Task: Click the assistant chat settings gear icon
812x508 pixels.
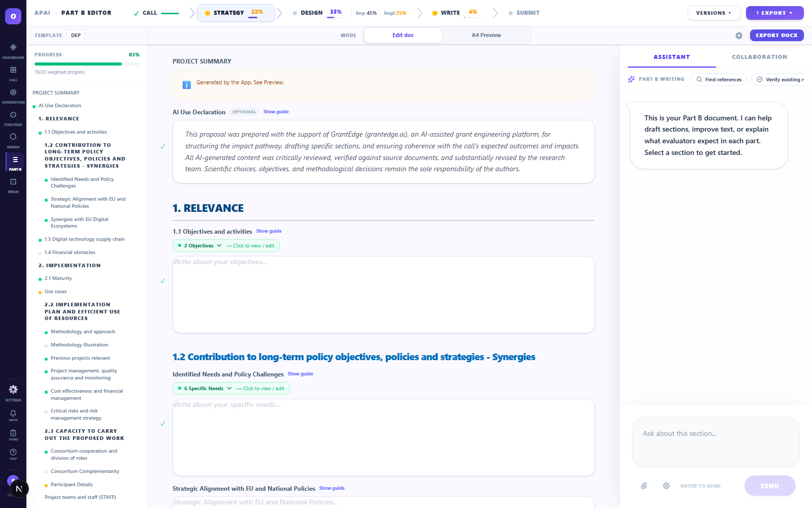Action: [666, 486]
